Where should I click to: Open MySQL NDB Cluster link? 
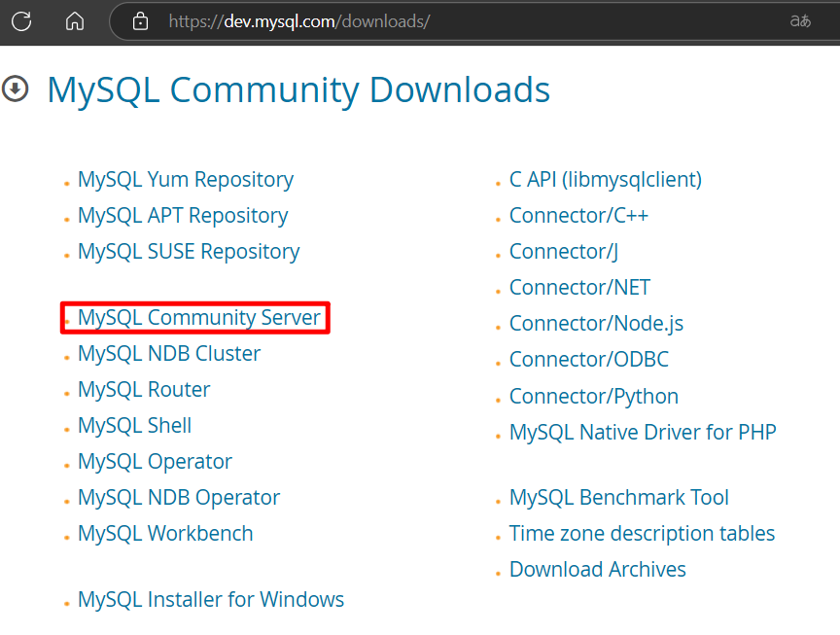coord(169,353)
